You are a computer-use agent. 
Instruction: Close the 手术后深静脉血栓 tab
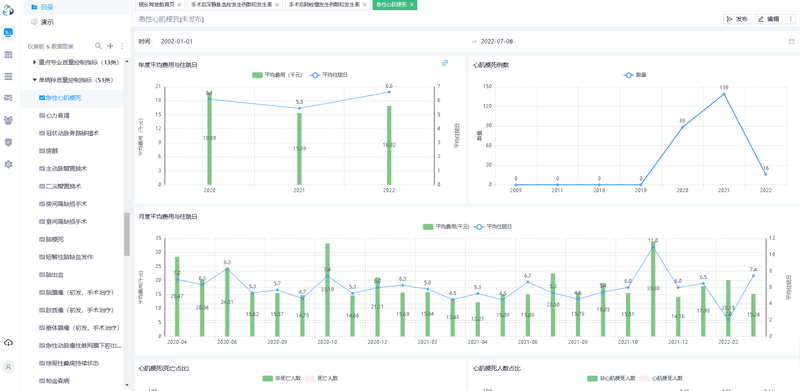[x=277, y=4]
